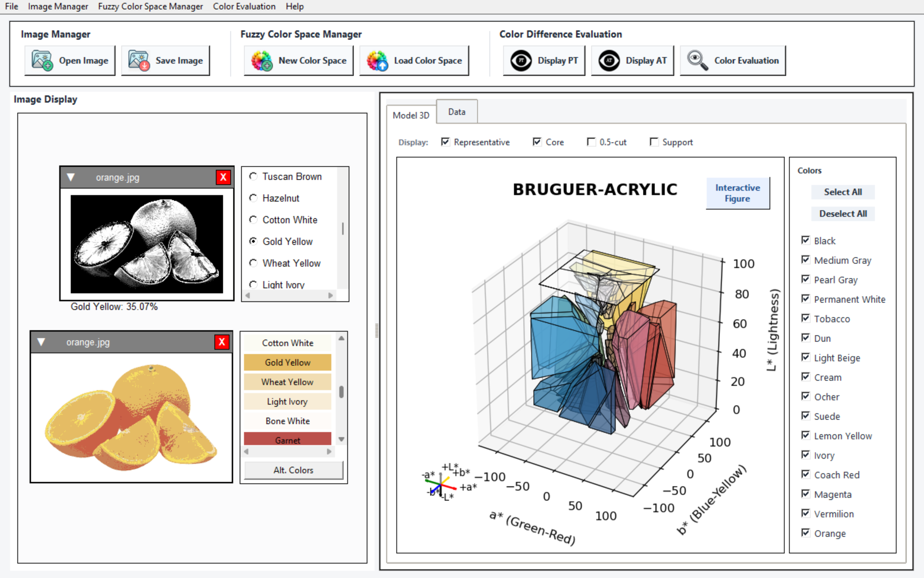Pick the Bone White color swatch
Viewport: 924px width, 578px height.
coord(287,421)
